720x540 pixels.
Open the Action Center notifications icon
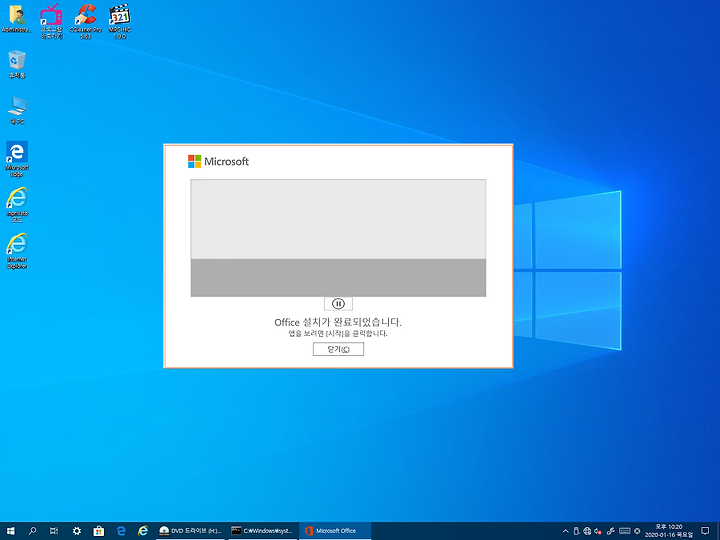705,531
